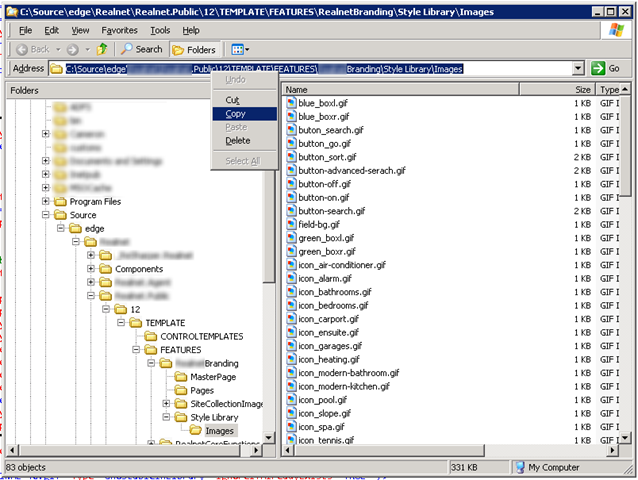Choose Cut in the context menu

[245, 100]
